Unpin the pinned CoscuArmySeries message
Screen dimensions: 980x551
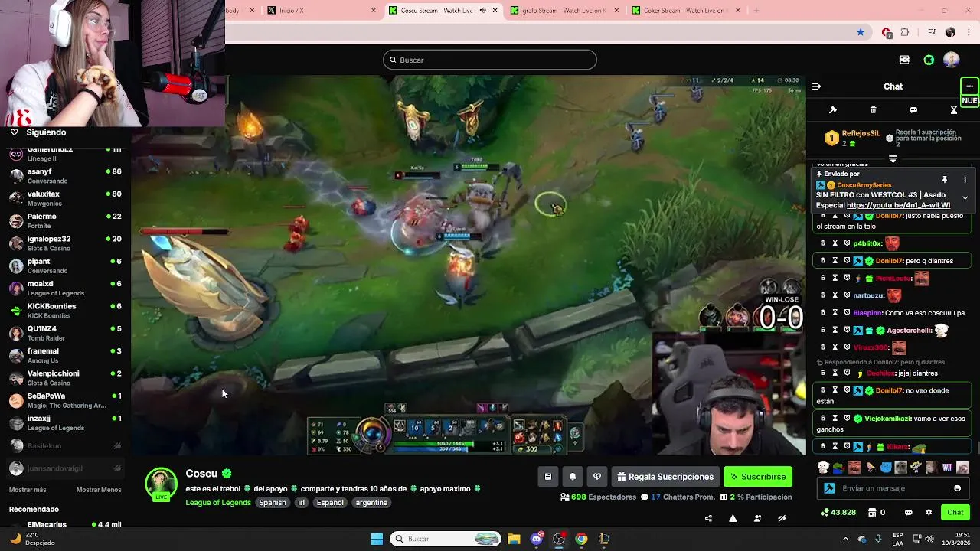(x=945, y=180)
